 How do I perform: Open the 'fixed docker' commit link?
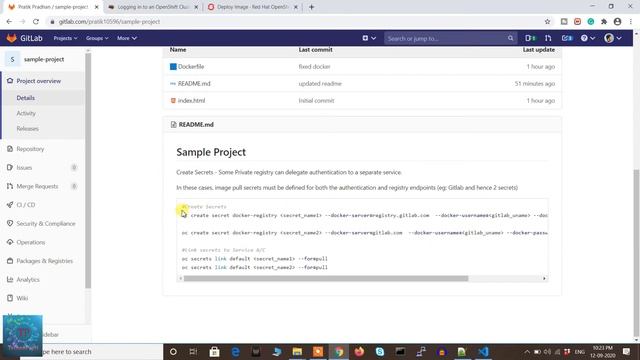click(314, 67)
